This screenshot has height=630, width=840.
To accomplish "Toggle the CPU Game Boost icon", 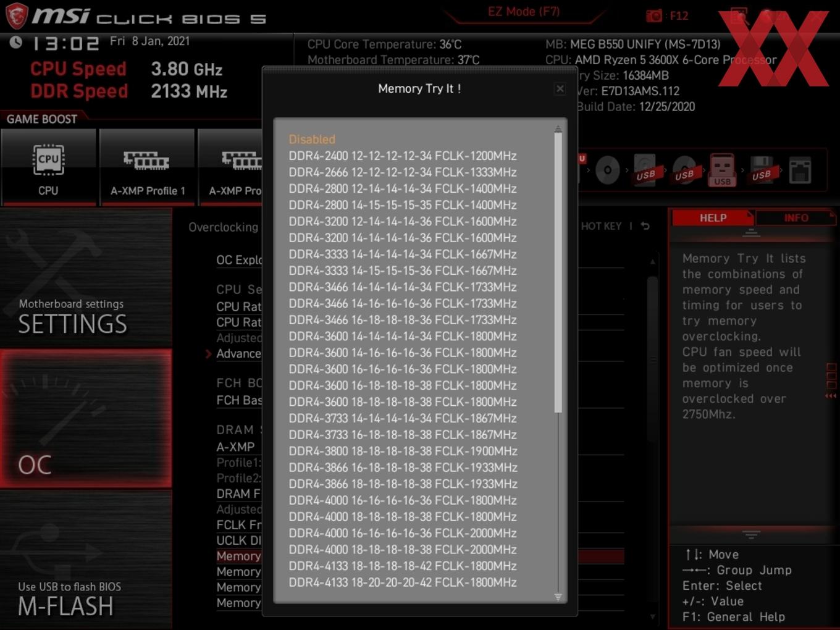I will point(48,167).
